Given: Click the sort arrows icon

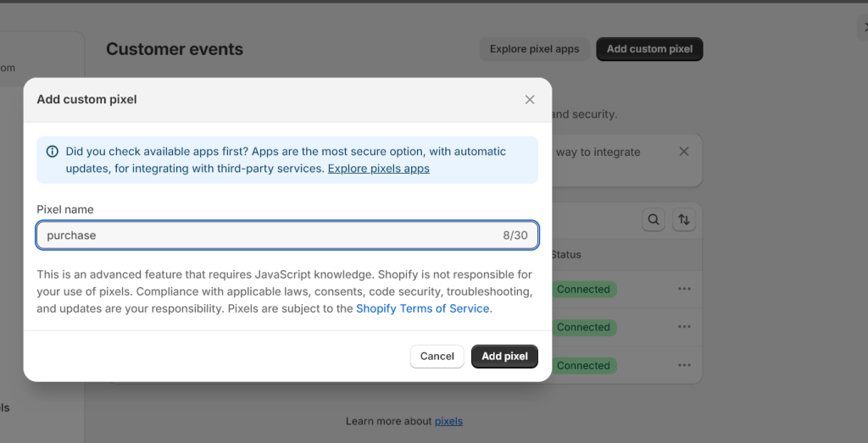Looking at the screenshot, I should (683, 220).
